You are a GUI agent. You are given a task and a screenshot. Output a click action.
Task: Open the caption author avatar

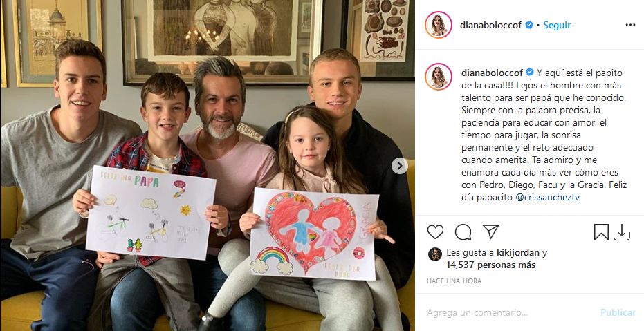tap(439, 77)
